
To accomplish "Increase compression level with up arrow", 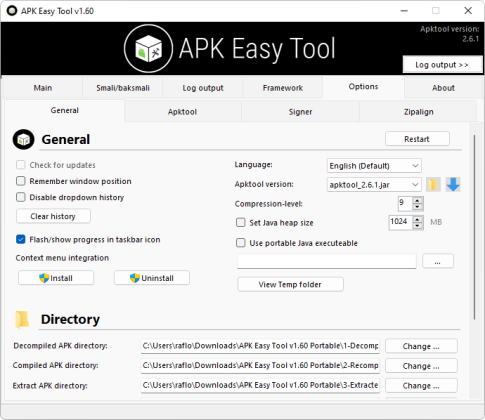I will point(417,200).
